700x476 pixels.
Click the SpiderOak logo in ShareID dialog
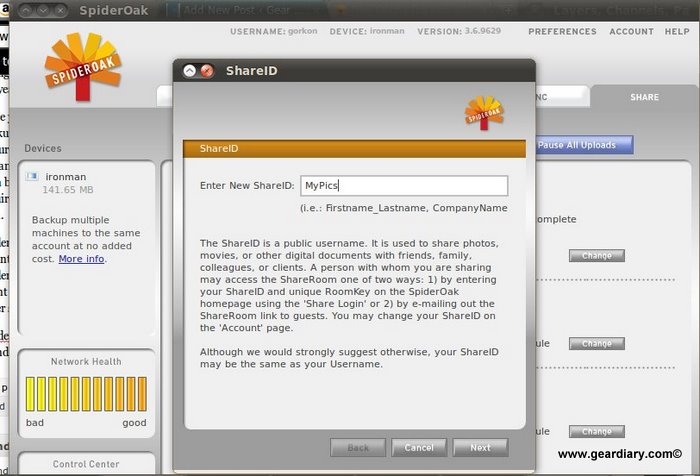pos(484,113)
